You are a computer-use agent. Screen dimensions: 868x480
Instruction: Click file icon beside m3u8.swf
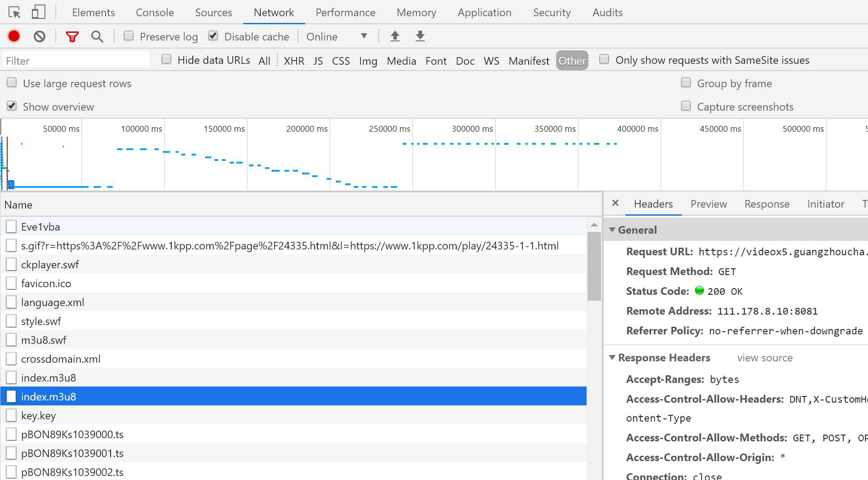tap(11, 340)
